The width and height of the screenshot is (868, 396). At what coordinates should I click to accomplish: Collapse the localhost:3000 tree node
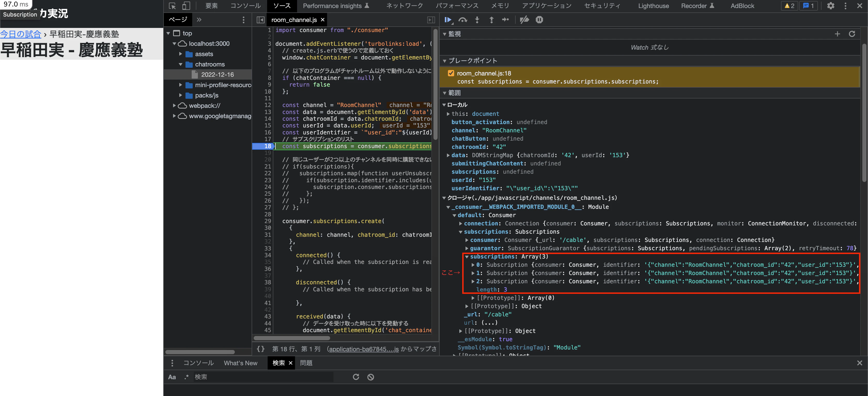pos(174,44)
